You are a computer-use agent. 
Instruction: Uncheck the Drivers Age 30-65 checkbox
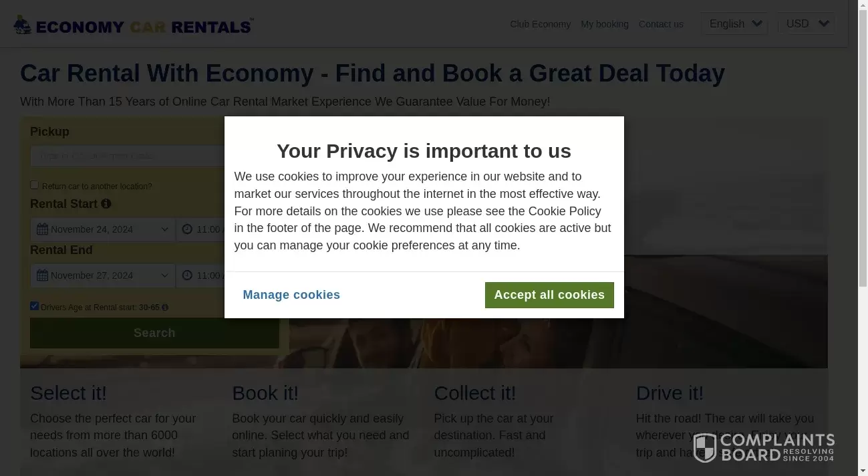35,306
